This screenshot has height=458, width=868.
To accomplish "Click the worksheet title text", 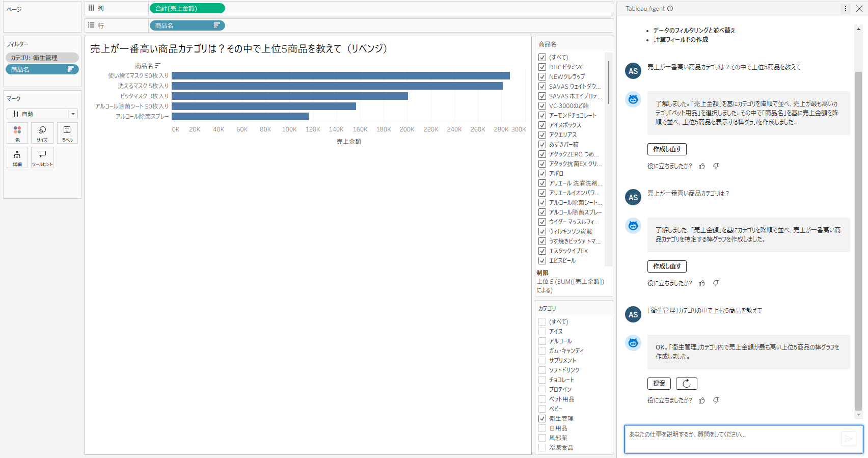I will pyautogui.click(x=239, y=48).
